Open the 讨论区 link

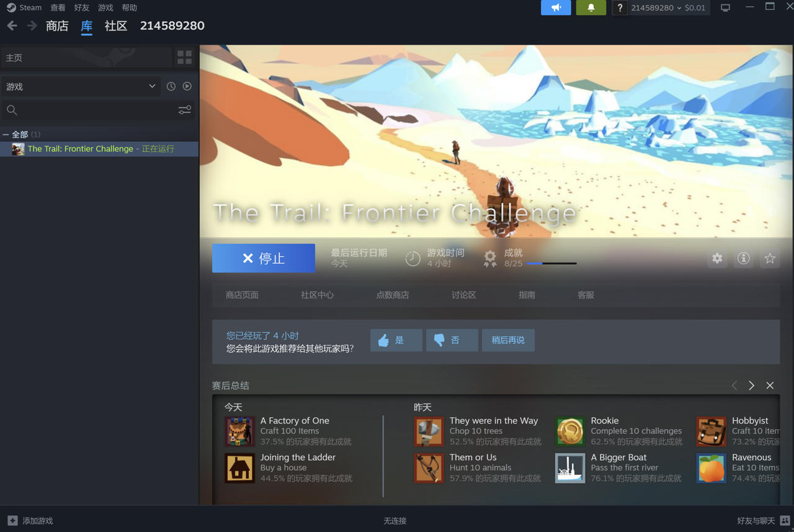coord(464,295)
